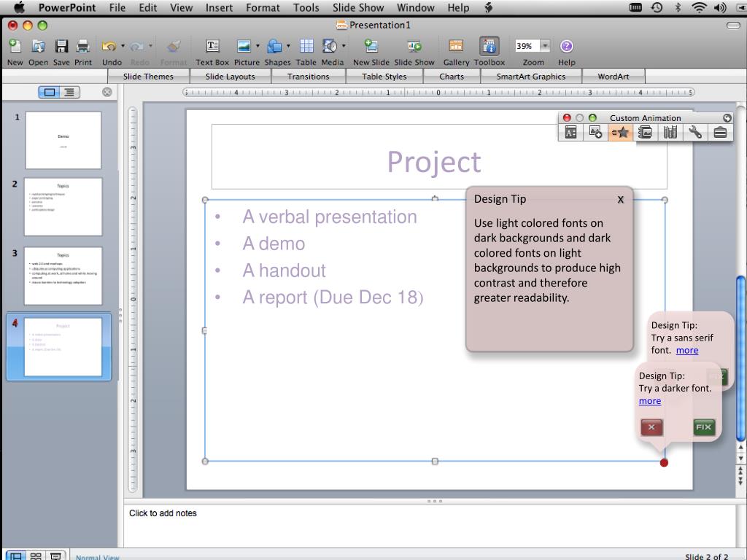Close the slide pane with X icon
The width and height of the screenshot is (747, 560).
pyautogui.click(x=107, y=92)
